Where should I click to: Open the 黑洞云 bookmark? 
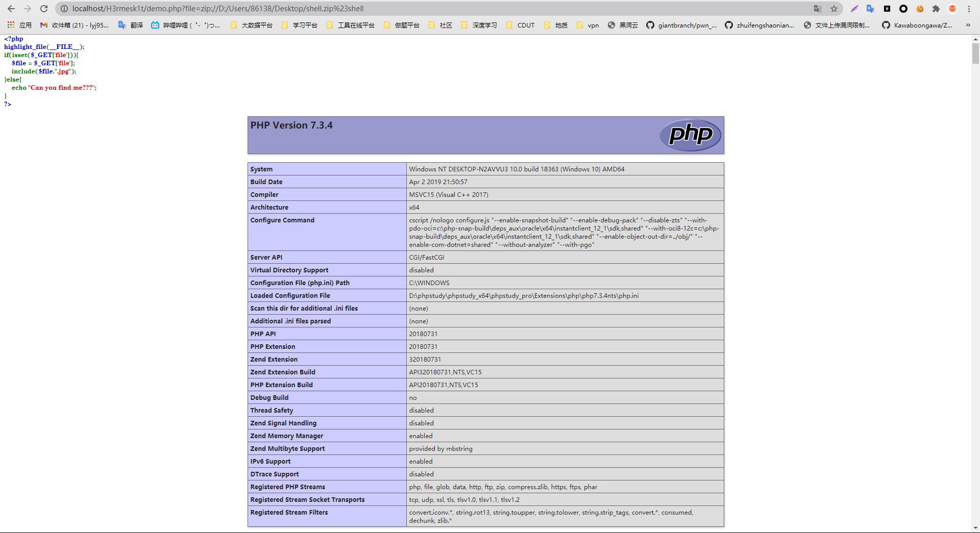pyautogui.click(x=623, y=25)
